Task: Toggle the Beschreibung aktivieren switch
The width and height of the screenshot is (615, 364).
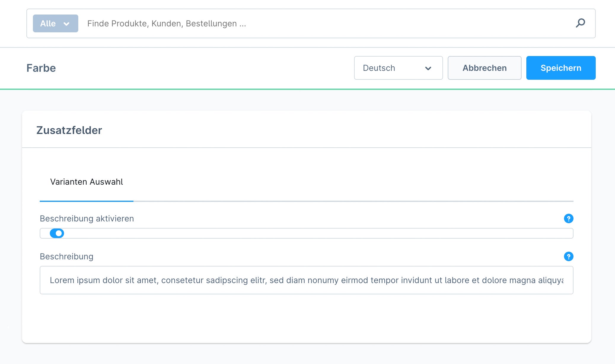Action: [57, 234]
